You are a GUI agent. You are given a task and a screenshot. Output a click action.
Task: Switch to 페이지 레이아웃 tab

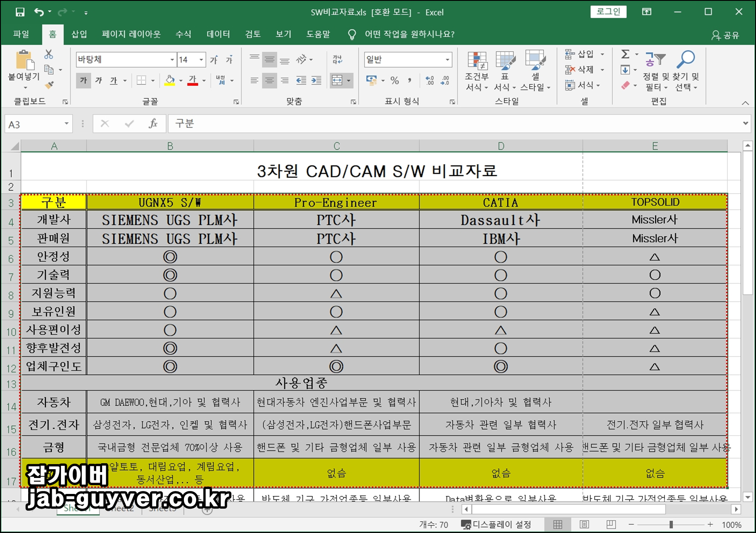pyautogui.click(x=131, y=34)
